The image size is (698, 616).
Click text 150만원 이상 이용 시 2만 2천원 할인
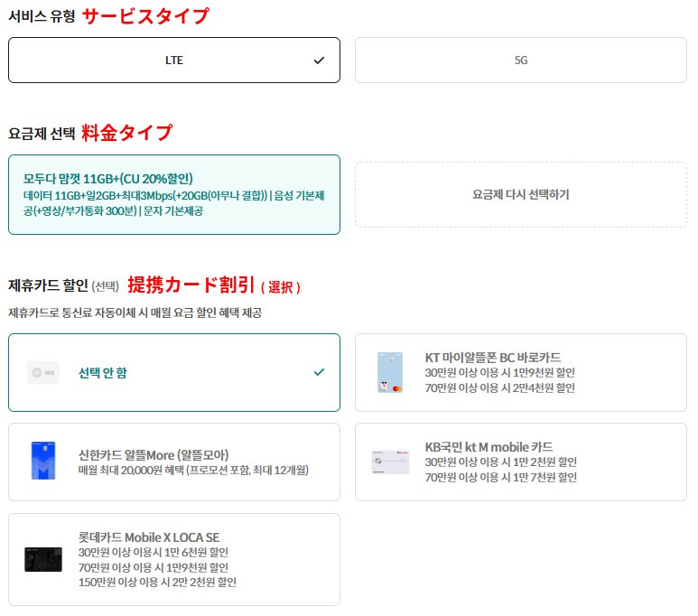coord(157,583)
